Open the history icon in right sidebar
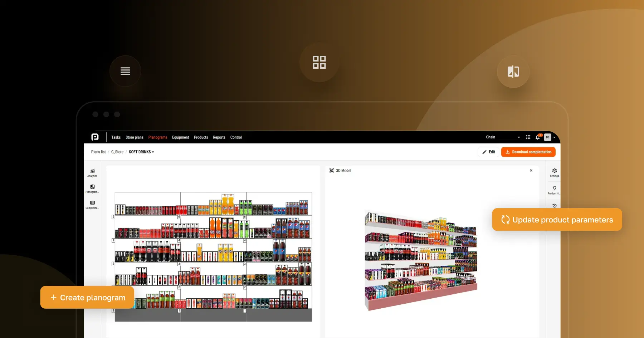The width and height of the screenshot is (644, 338). [554, 205]
